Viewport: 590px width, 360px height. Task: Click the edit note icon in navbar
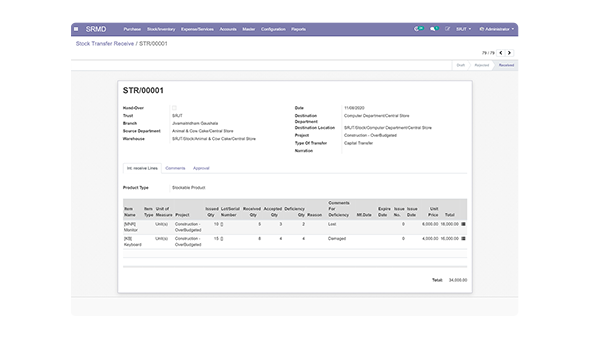[x=447, y=29]
